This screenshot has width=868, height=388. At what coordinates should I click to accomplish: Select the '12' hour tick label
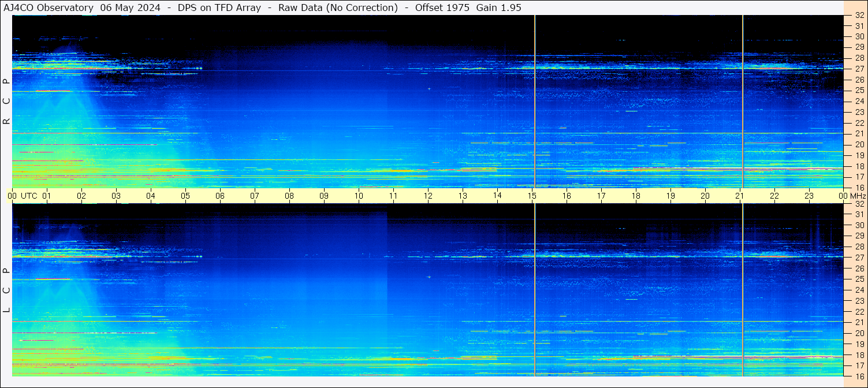pos(428,196)
